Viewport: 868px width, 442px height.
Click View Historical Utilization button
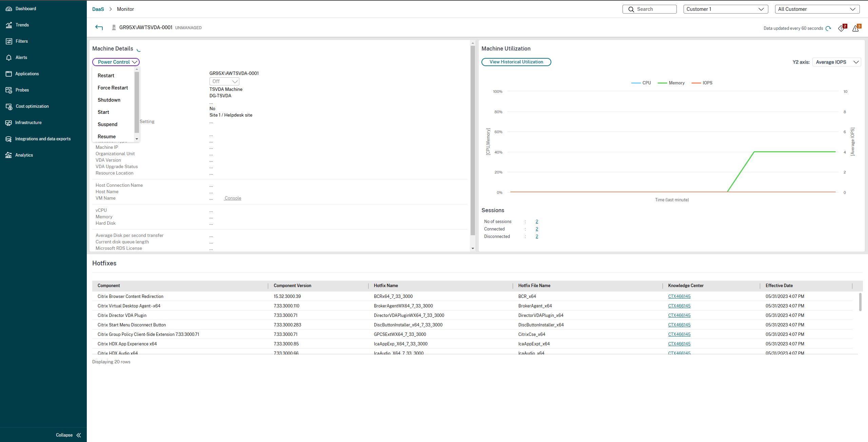(516, 62)
